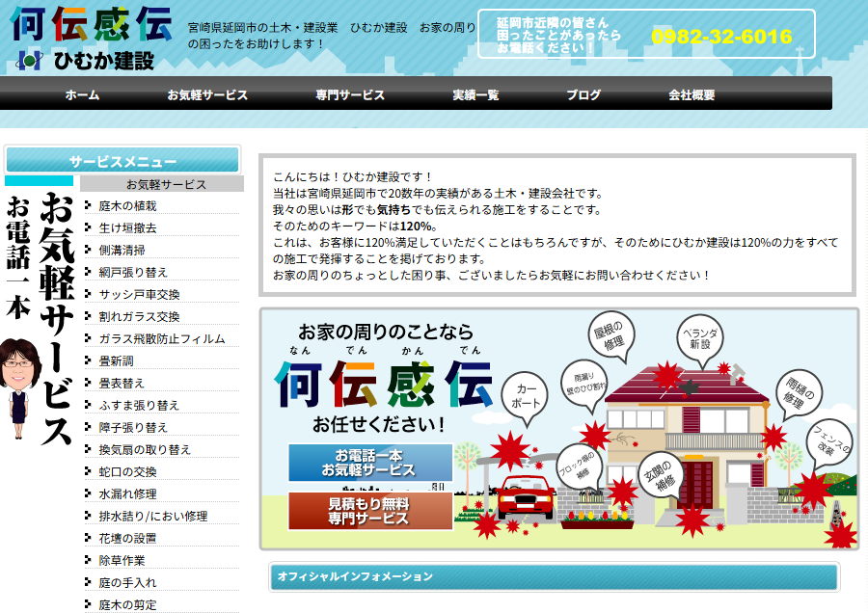Open the 網戸張り替え sidebar link
868x613 pixels.
coord(133,272)
